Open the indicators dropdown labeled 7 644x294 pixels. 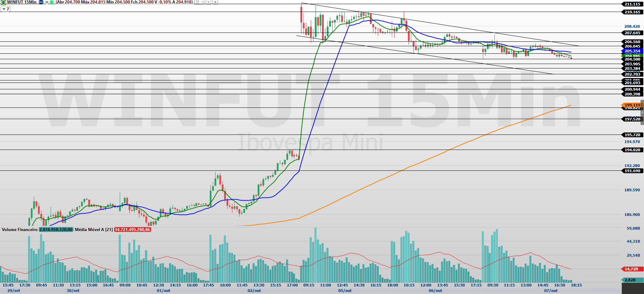click(5, 9)
